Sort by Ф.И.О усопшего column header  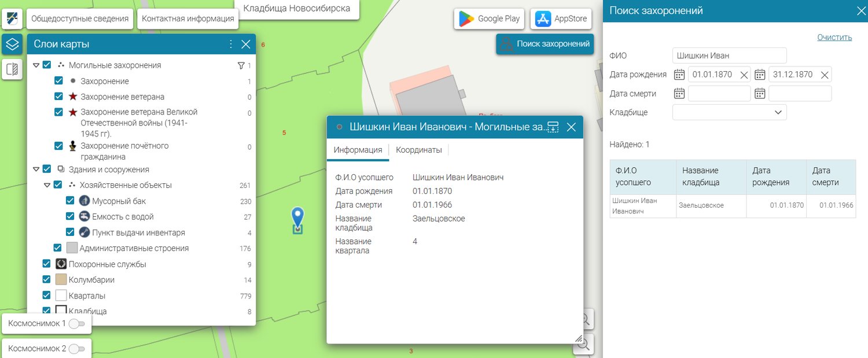tap(643, 176)
